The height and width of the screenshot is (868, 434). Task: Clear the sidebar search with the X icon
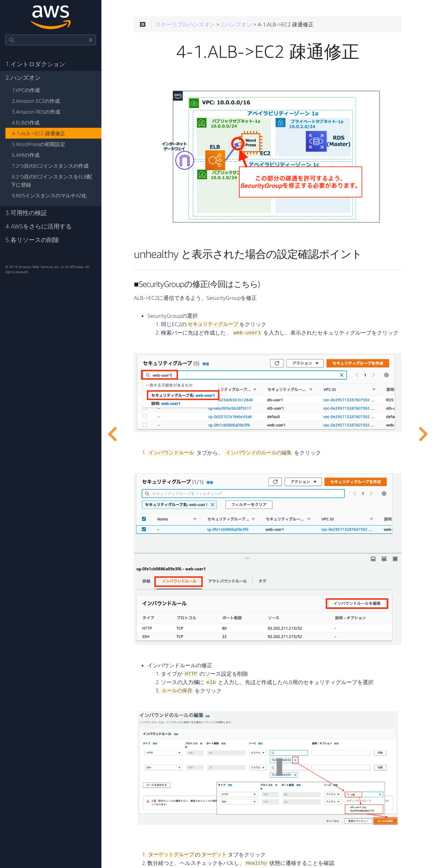coord(91,40)
